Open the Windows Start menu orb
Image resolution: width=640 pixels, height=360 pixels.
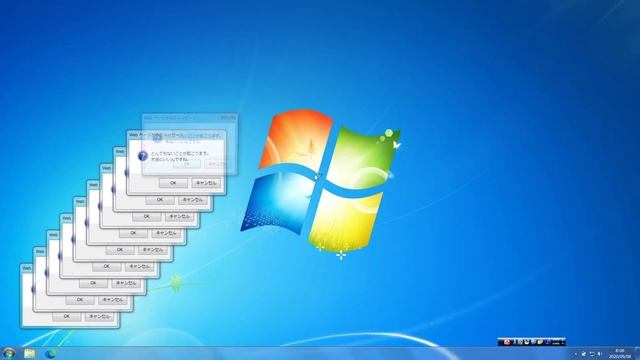(9, 353)
